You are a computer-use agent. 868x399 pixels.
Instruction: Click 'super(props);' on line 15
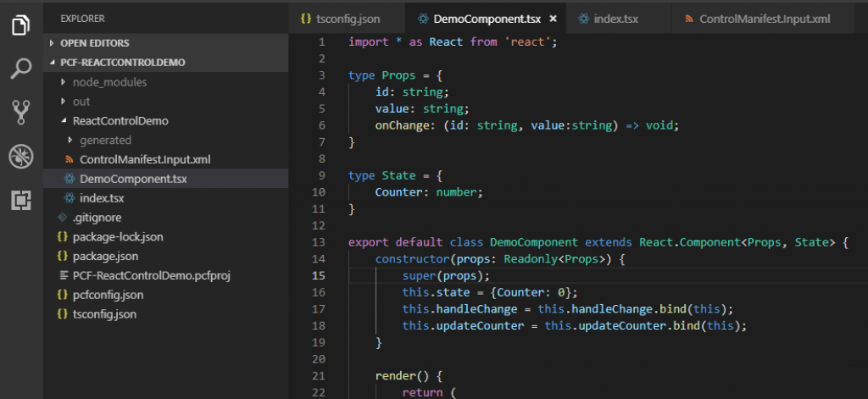446,275
